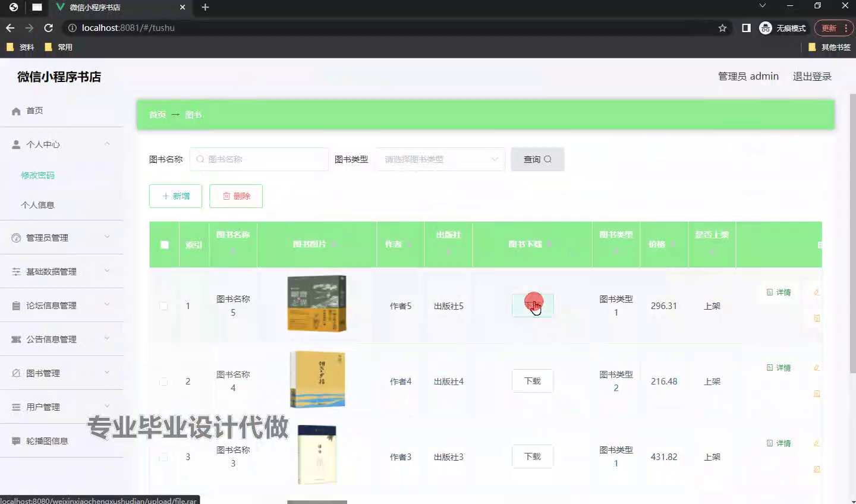Click the sort arrows on 作者 column header
The image size is (856, 504).
point(409,244)
